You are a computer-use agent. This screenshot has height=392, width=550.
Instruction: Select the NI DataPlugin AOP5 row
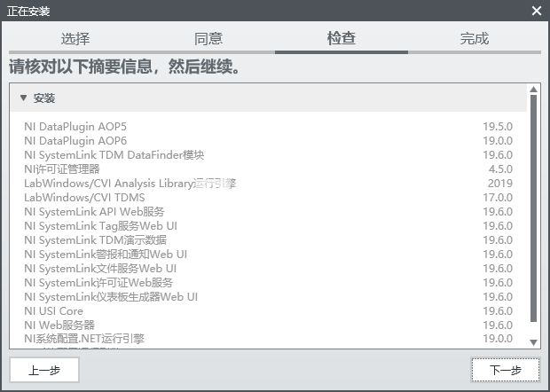point(268,126)
